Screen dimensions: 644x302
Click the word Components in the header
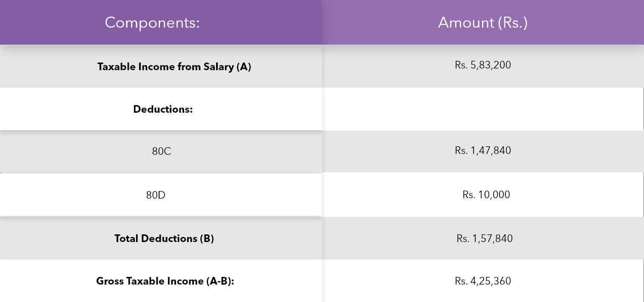click(151, 23)
